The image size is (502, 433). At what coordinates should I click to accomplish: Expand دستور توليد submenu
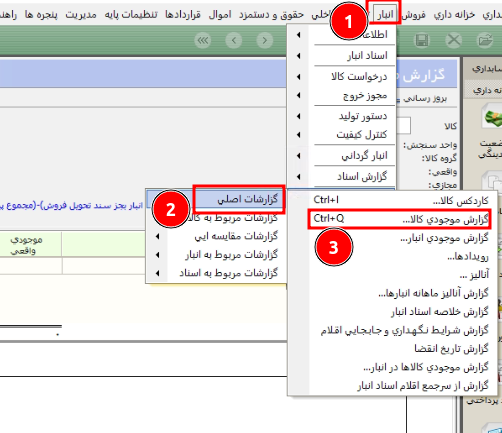click(342, 116)
